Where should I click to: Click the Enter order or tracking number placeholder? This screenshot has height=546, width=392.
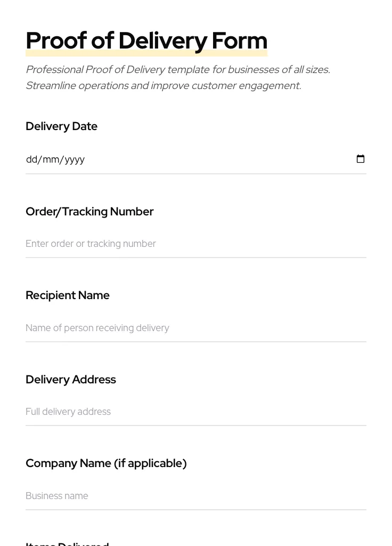point(91,244)
